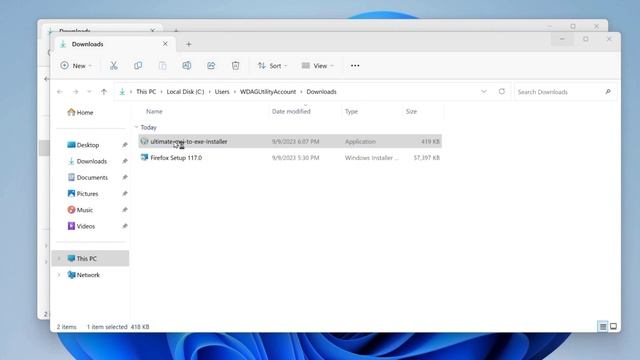This screenshot has width=640, height=360.
Task: Select This PC in navigation pane
Action: [91, 258]
